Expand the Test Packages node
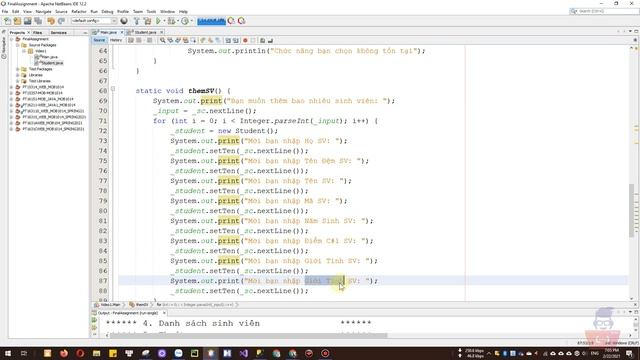 (18, 69)
